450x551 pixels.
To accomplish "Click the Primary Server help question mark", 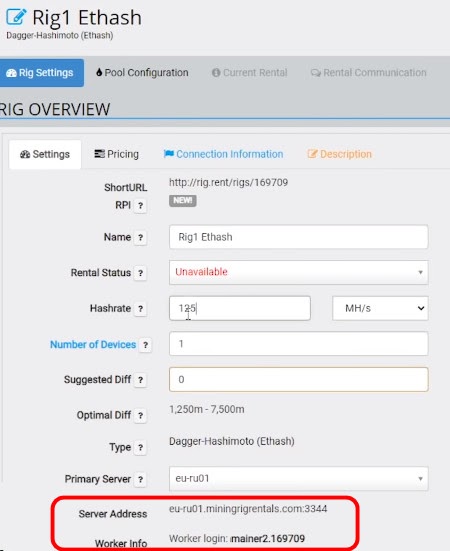I will pos(141,479).
